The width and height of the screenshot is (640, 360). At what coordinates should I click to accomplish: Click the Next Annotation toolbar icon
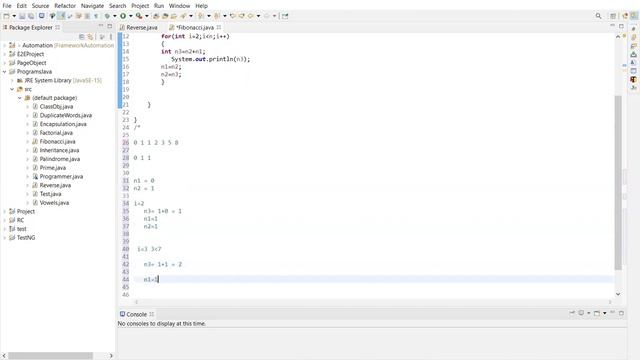point(201,16)
